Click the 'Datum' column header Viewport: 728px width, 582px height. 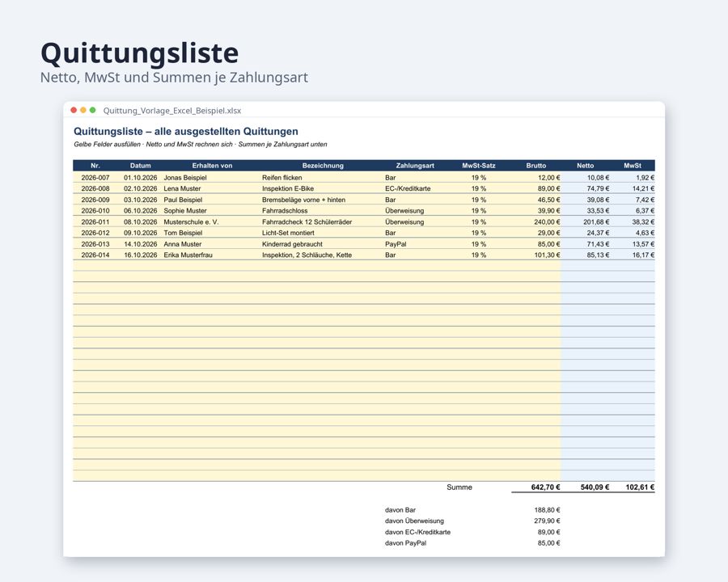coord(140,166)
